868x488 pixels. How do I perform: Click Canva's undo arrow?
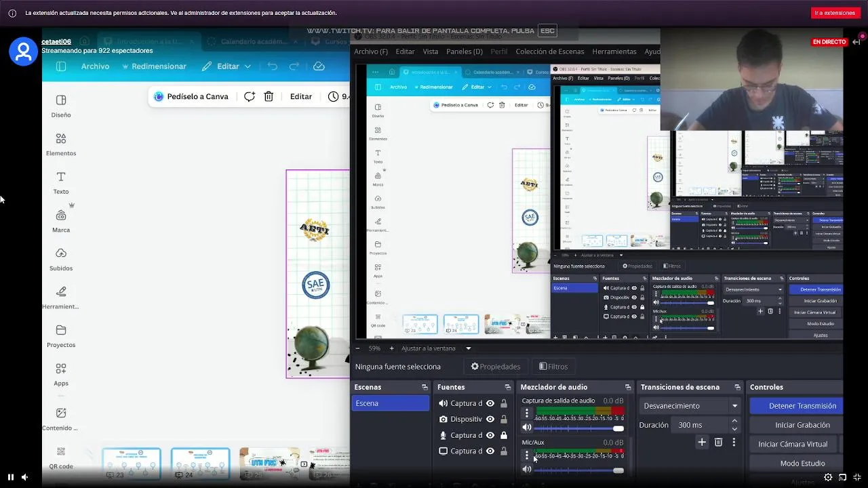pyautogui.click(x=272, y=66)
